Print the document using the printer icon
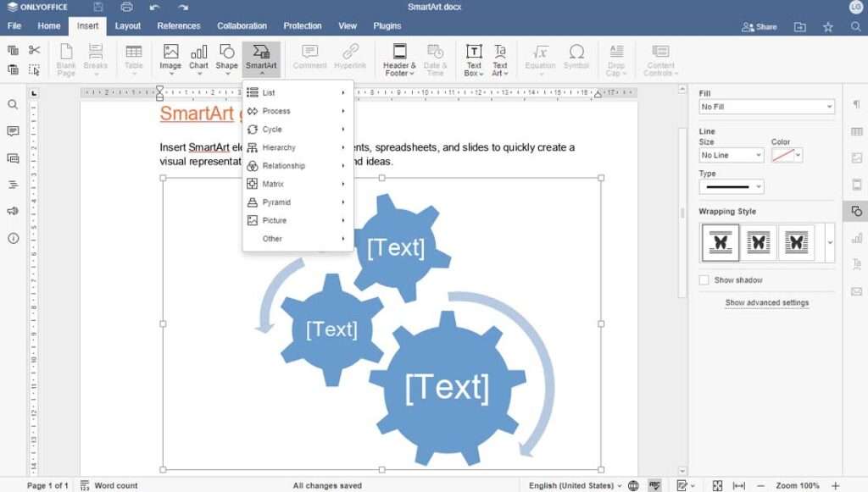Screen dimensions: 868x492 [x=127, y=7]
